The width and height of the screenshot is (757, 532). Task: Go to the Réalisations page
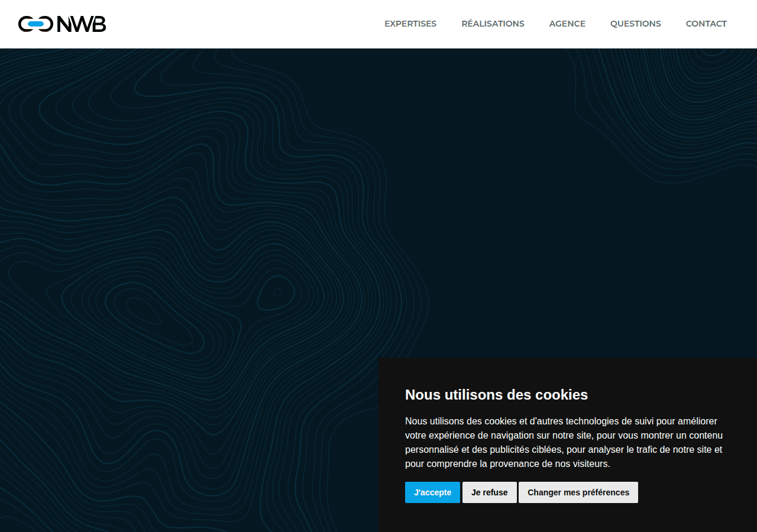(493, 24)
